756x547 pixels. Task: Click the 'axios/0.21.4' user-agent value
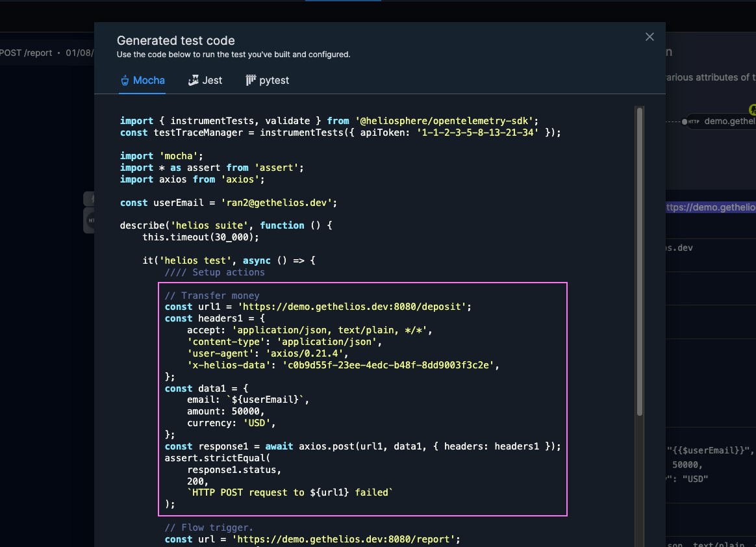click(304, 353)
